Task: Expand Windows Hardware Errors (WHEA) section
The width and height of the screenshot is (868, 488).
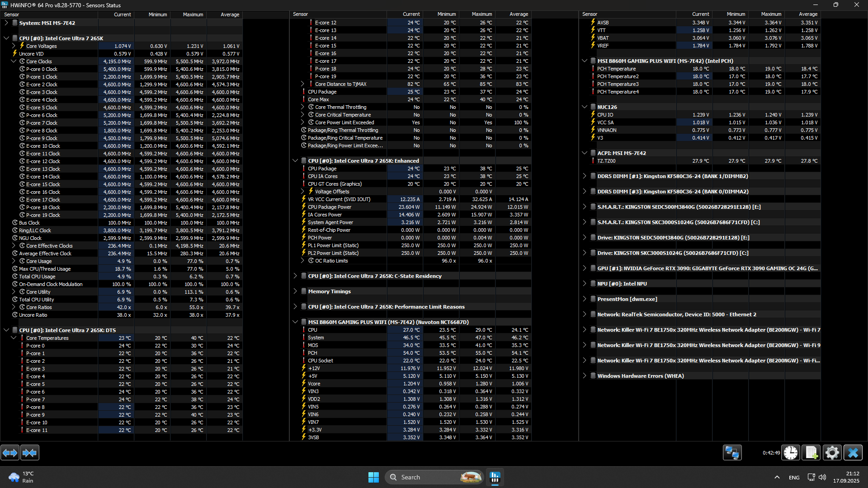Action: point(584,376)
